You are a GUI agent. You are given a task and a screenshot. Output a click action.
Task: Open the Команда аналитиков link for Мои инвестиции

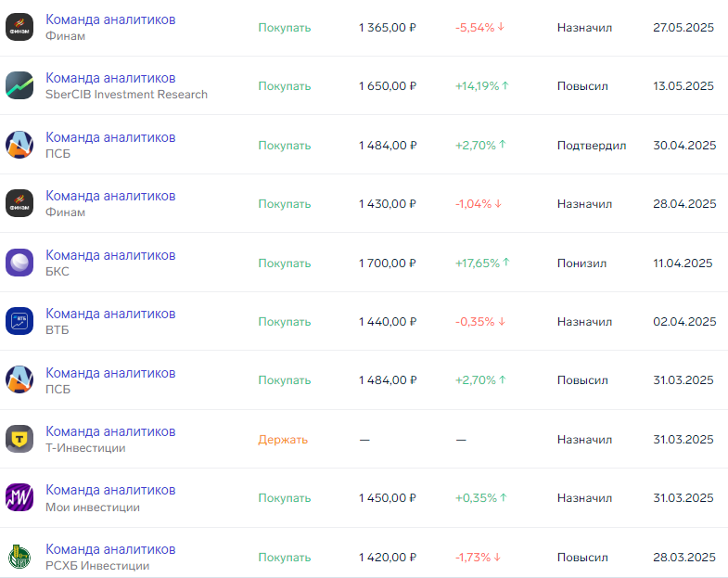point(110,490)
